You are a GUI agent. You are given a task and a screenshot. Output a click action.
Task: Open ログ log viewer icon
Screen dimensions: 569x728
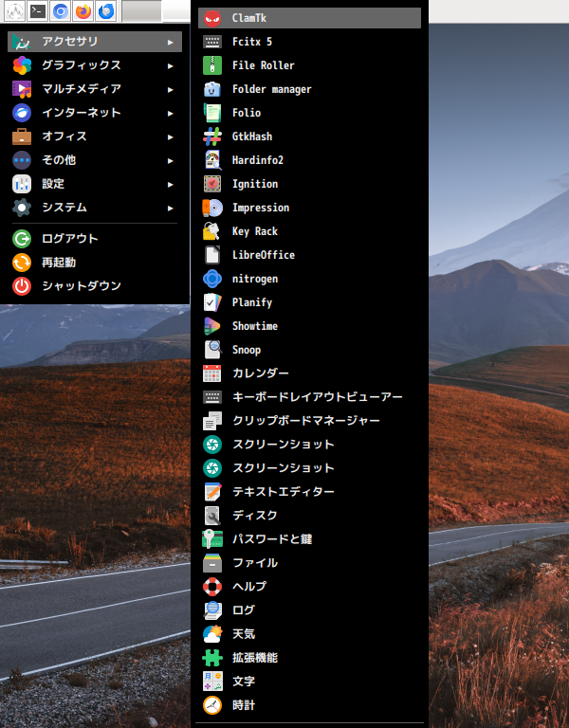(x=212, y=610)
